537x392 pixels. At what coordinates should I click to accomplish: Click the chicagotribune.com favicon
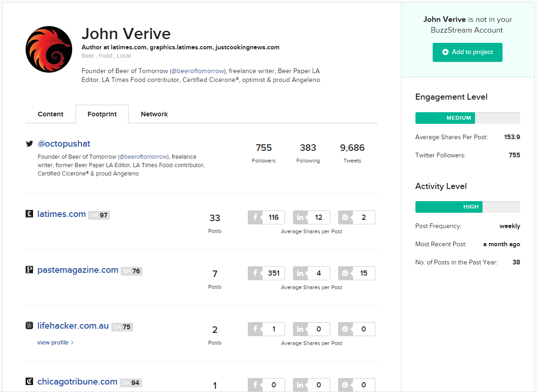(29, 381)
